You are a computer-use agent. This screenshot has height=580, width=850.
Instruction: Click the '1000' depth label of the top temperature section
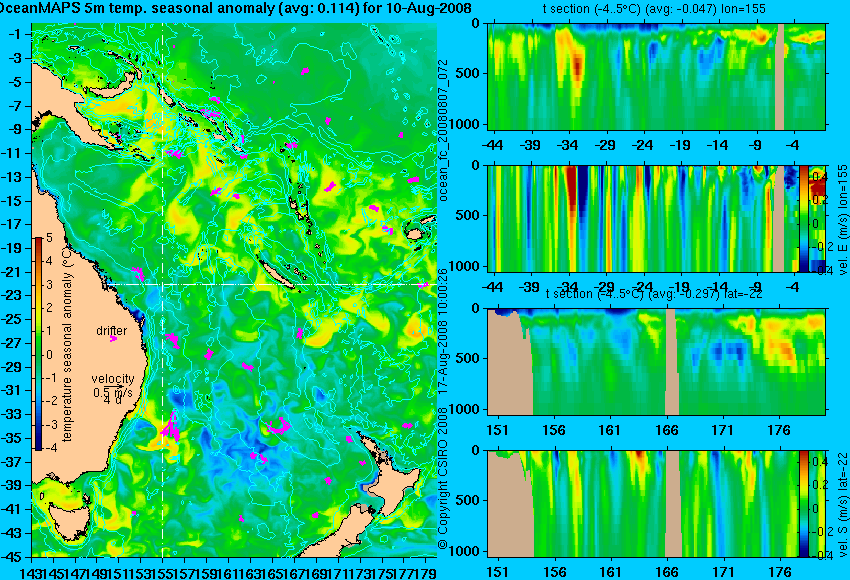467,125
